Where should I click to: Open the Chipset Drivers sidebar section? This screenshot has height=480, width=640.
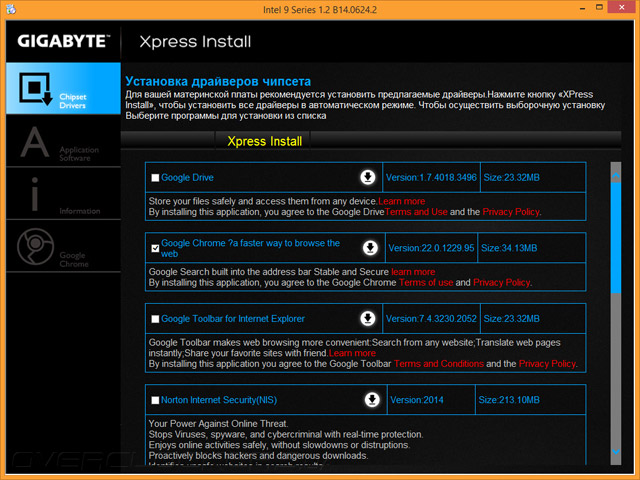[63, 88]
